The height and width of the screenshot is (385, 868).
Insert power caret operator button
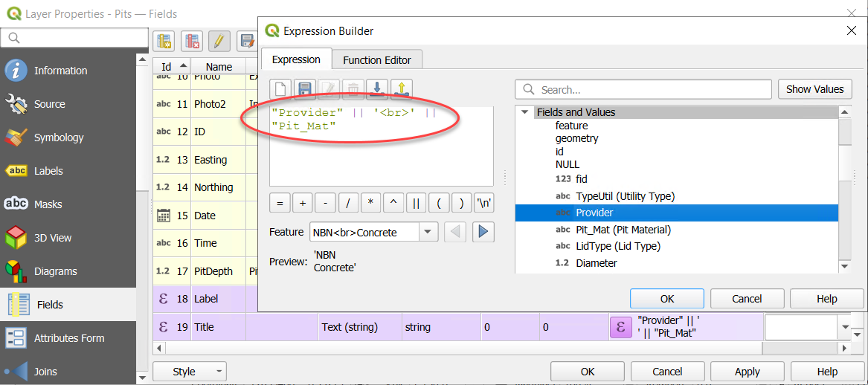[x=393, y=204]
